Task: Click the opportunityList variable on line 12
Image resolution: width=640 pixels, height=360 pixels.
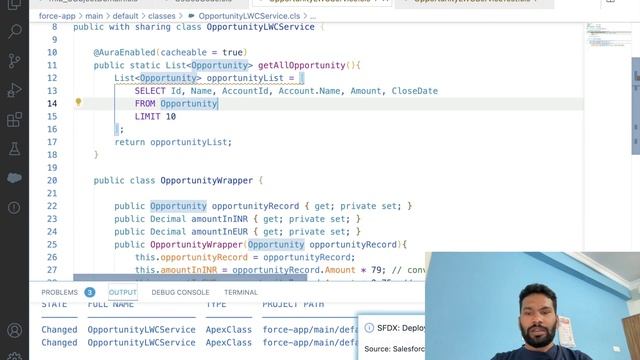Action: tap(245, 78)
